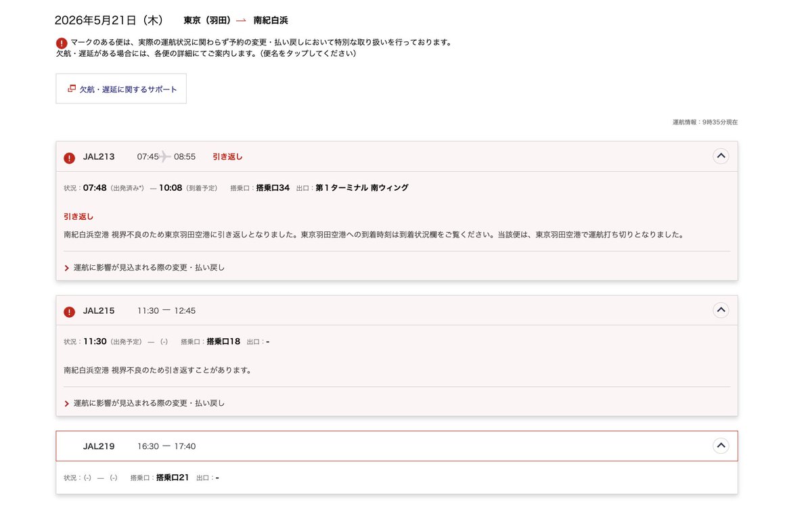Click the red route arrow between the airports
812x510 pixels.
point(241,20)
